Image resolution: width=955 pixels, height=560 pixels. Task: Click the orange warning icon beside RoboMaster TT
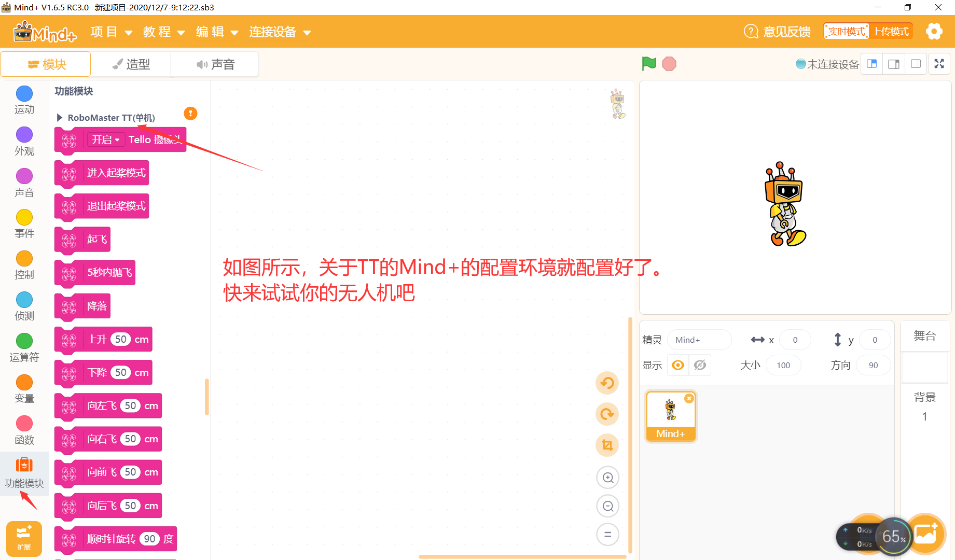pos(190,114)
